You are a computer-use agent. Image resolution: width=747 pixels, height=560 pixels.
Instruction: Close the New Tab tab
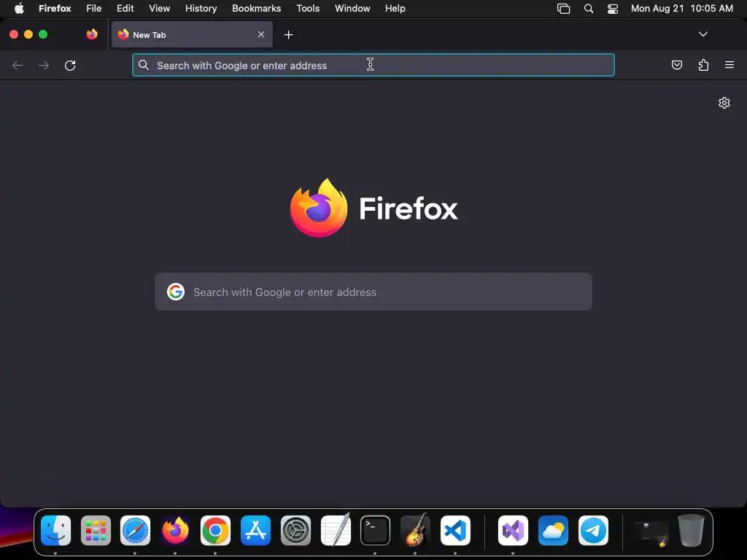[261, 34]
